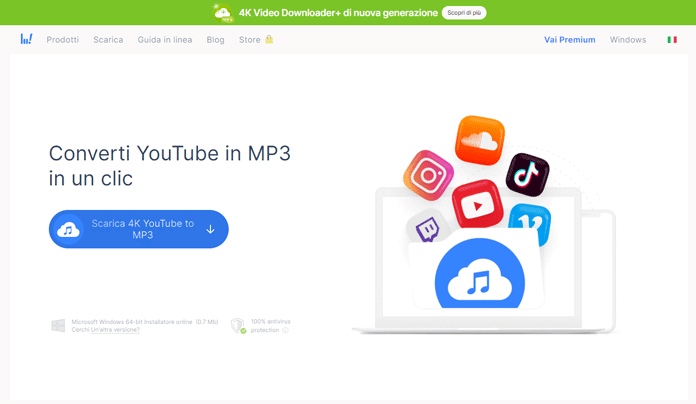
Task: Go to the Blog page
Action: click(x=215, y=40)
